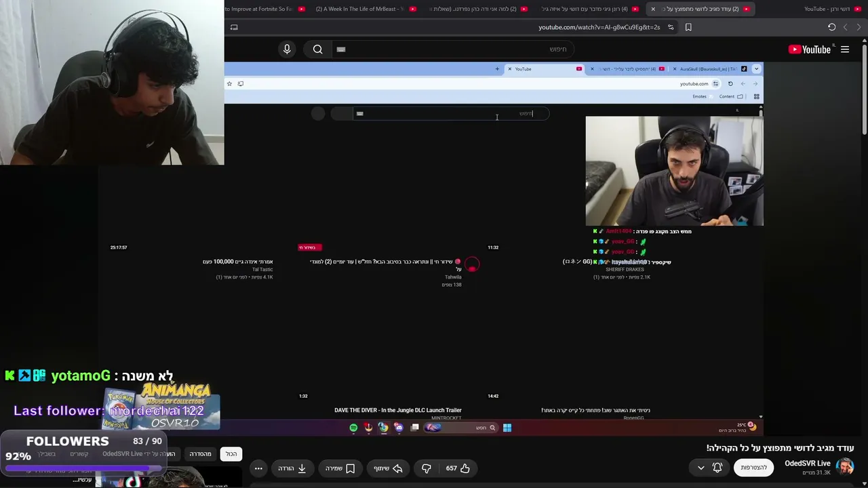Open the OdedSVR Live channel avatar
The height and width of the screenshot is (488, 868).
(845, 467)
